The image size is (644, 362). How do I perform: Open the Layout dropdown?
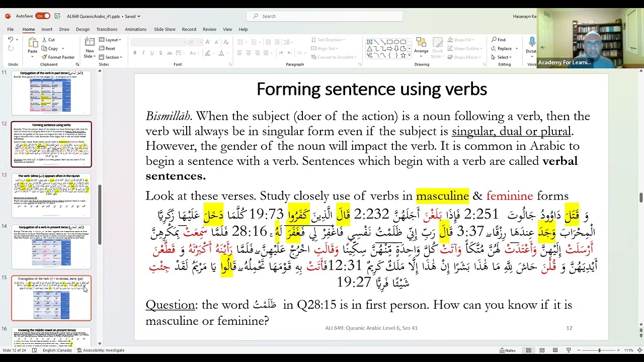(110, 40)
